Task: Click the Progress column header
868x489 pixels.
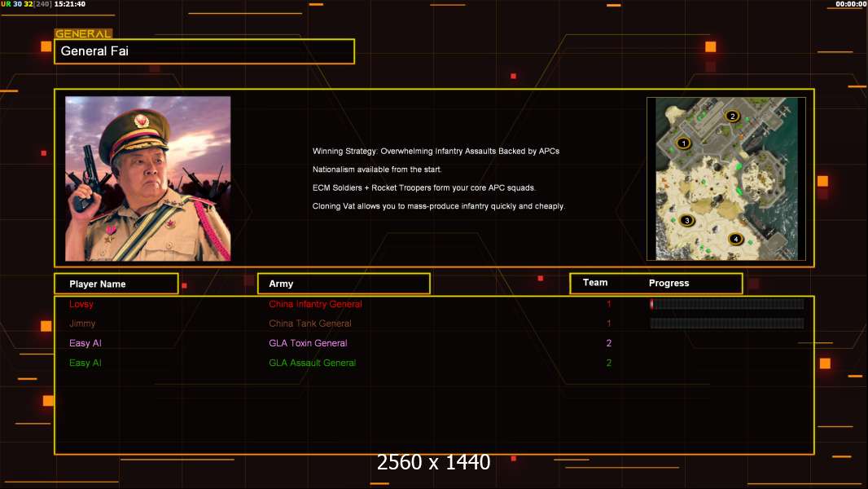Action: (x=669, y=283)
